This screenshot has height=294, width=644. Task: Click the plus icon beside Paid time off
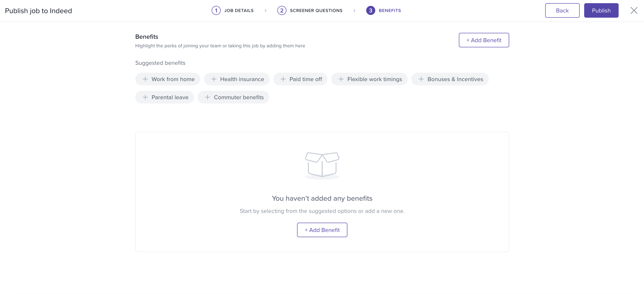(x=283, y=79)
